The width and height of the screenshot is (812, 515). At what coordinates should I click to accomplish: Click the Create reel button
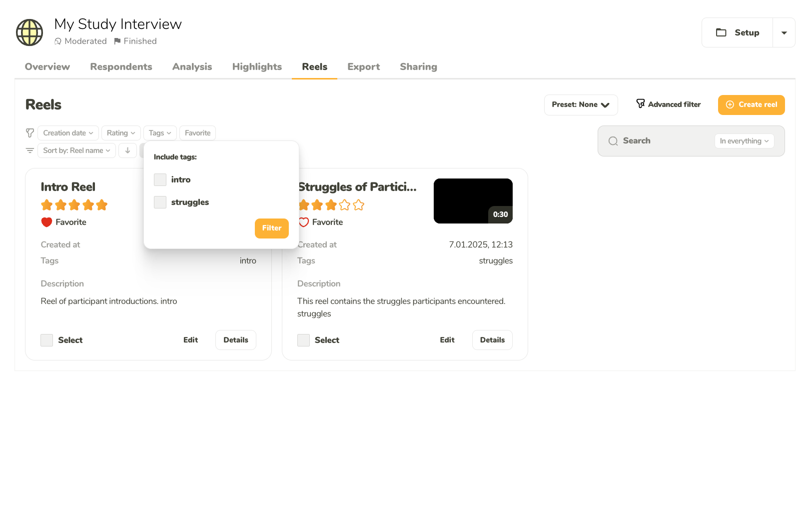point(752,105)
